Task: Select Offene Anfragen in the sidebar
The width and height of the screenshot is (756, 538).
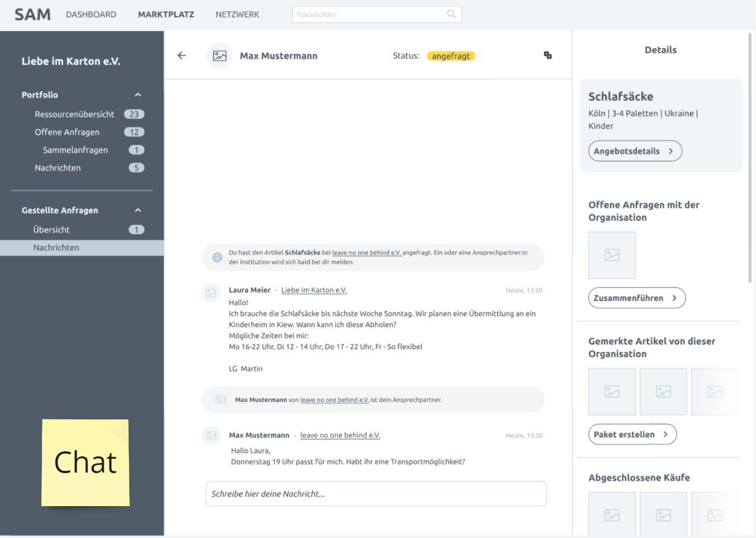Action: click(x=67, y=132)
